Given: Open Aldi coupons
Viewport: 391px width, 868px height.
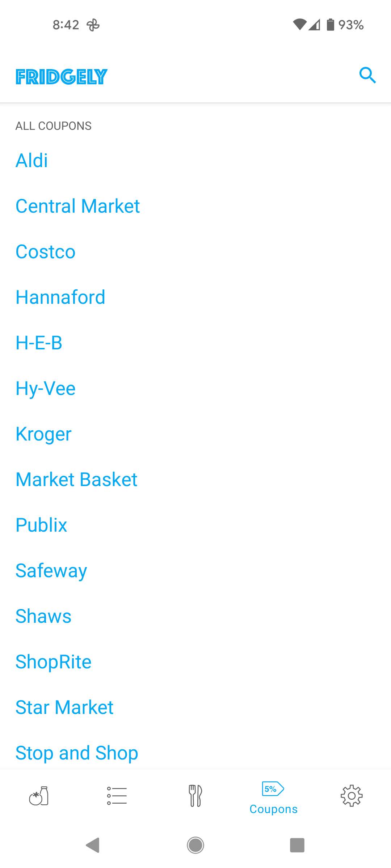Looking at the screenshot, I should [32, 160].
